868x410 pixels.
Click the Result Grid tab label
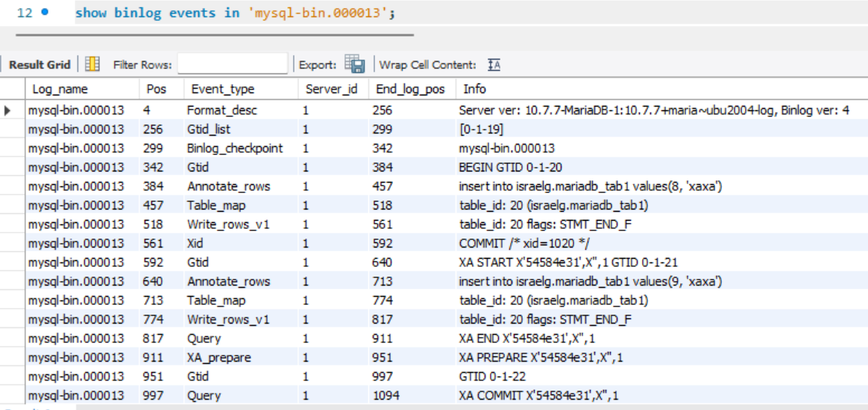[x=40, y=65]
